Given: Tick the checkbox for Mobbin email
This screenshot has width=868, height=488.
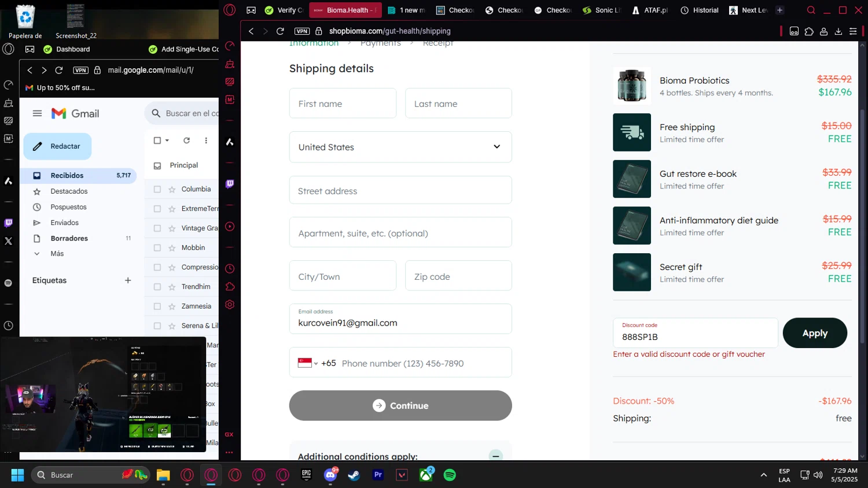Looking at the screenshot, I should pyautogui.click(x=157, y=247).
